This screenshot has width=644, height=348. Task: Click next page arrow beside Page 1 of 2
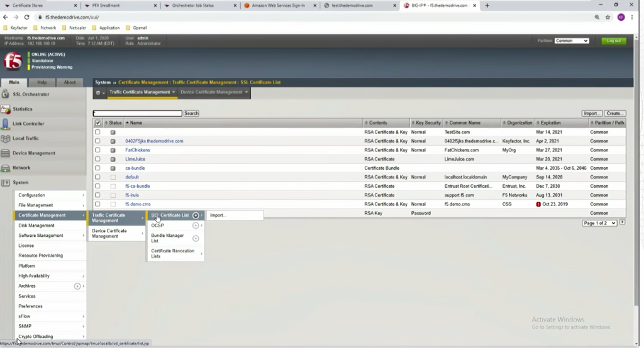622,222
